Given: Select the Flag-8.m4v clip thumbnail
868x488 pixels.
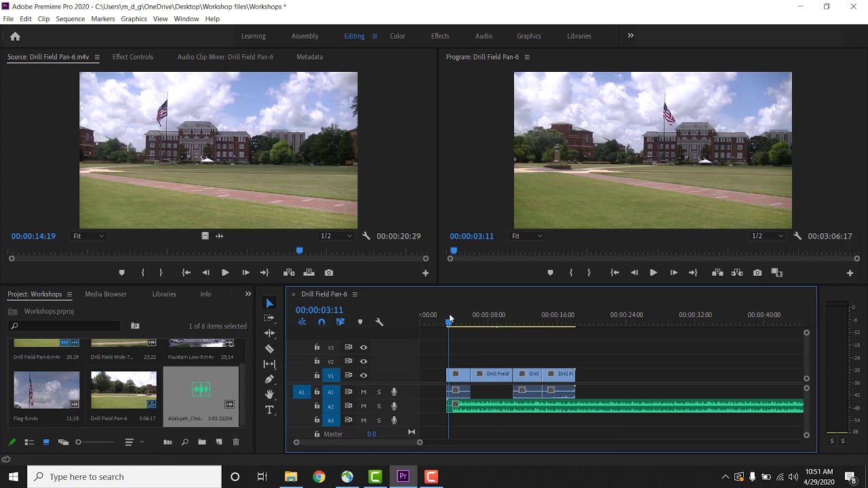Looking at the screenshot, I should (x=46, y=390).
